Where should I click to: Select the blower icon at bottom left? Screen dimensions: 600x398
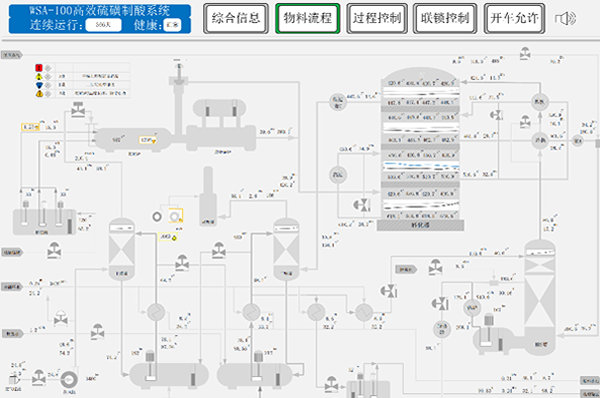point(69,380)
